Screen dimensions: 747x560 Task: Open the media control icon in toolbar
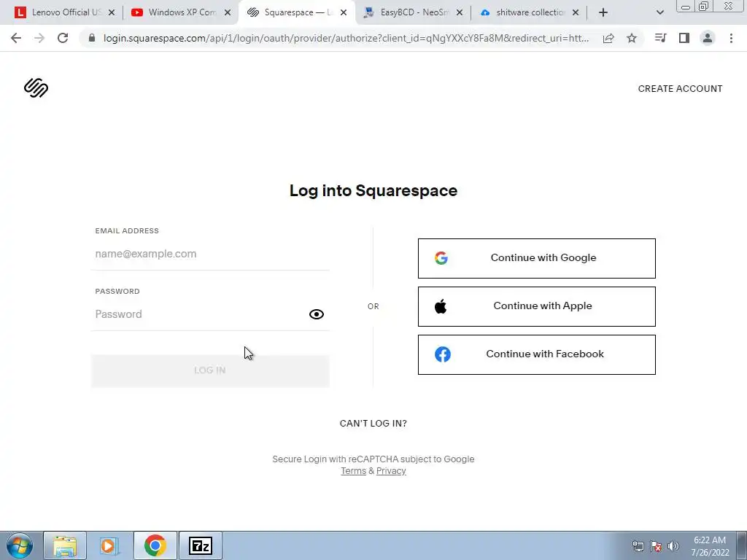point(660,38)
